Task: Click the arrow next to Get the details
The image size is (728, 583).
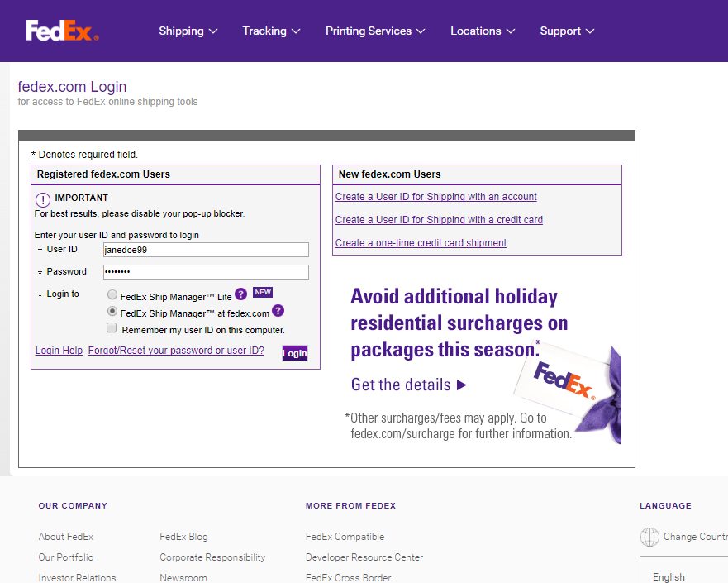Action: coord(461,385)
